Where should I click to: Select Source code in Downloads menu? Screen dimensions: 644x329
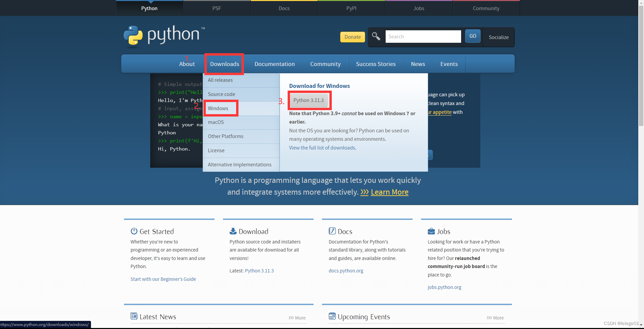point(241,94)
